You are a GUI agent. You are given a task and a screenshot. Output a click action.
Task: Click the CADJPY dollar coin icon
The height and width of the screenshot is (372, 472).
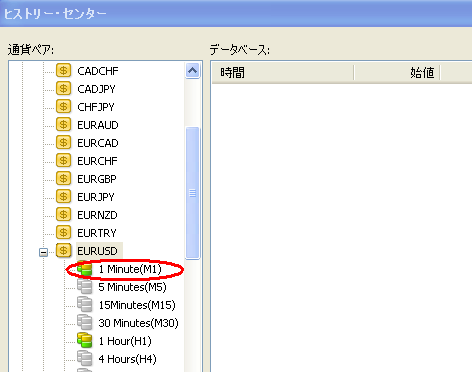pyautogui.click(x=63, y=89)
